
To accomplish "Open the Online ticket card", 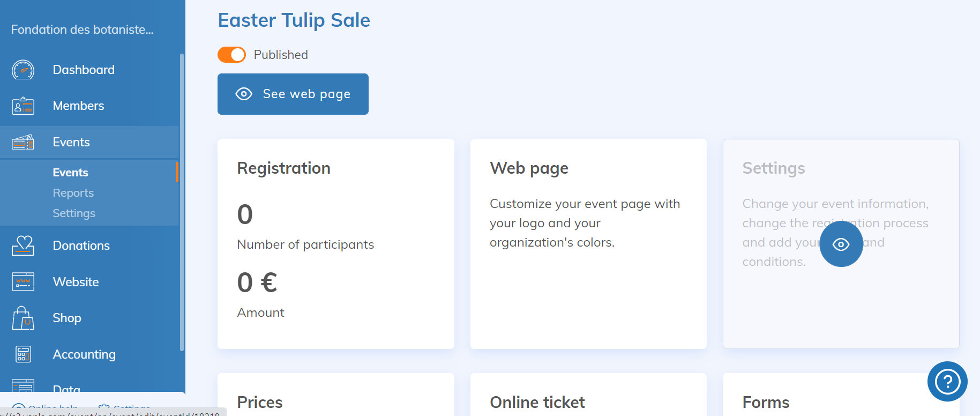I will (x=588, y=397).
